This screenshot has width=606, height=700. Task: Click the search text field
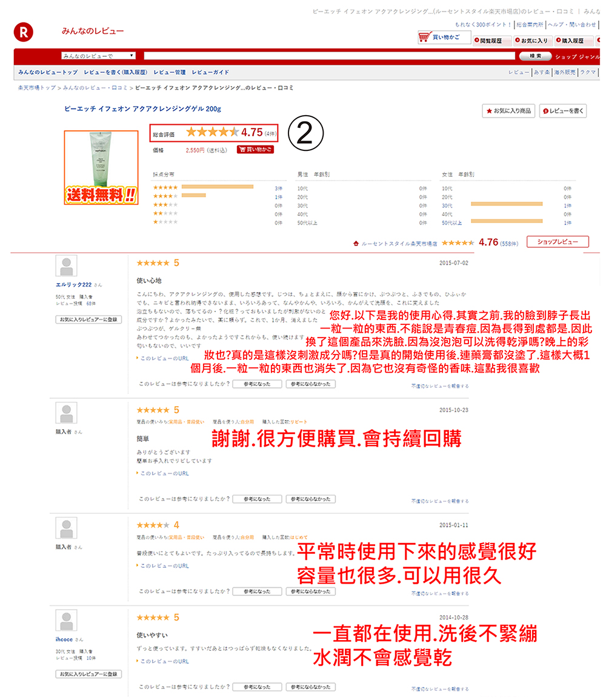click(326, 56)
